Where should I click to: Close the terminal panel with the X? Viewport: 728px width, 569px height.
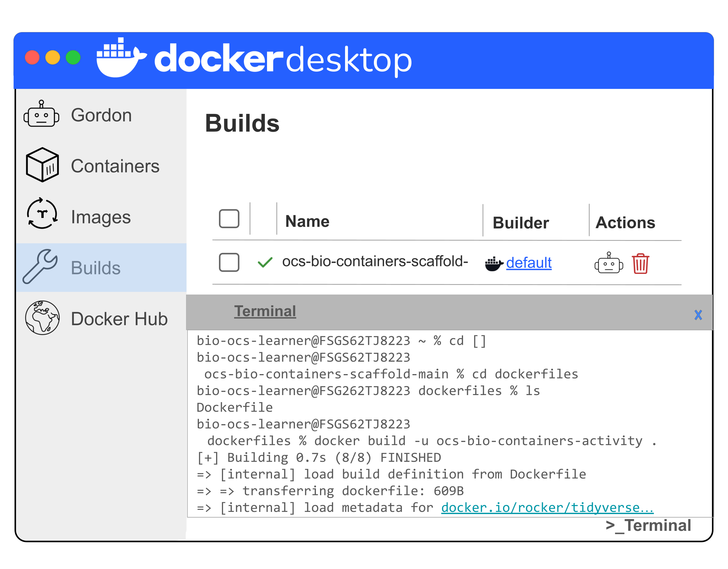tap(698, 315)
